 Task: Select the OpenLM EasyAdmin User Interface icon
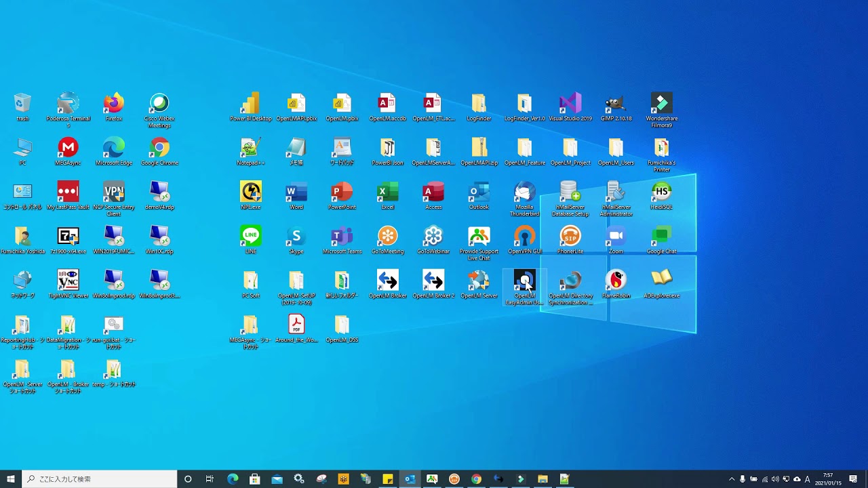pyautogui.click(x=524, y=287)
